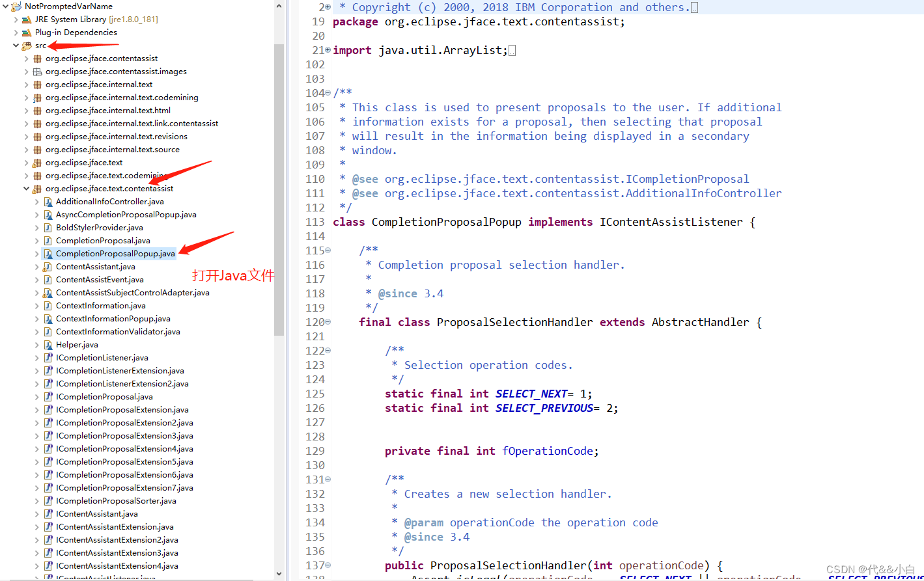Click the ICompletionProposal @see reference
The width and height of the screenshot is (924, 581).
tap(567, 179)
